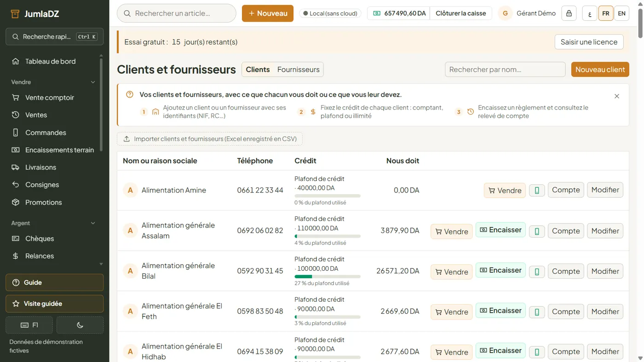Viewport: 644px width, 362px height.
Task: Open Tableau de bord in sidebar
Action: point(50,61)
